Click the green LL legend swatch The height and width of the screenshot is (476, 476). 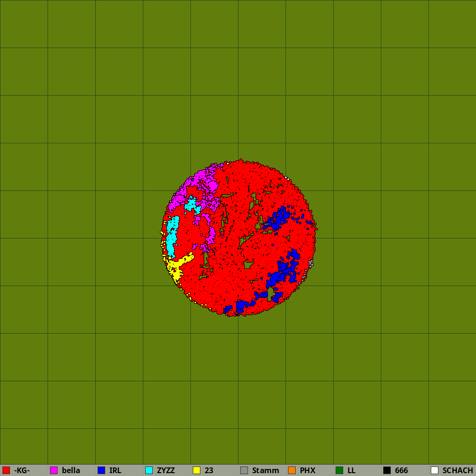coord(339,470)
